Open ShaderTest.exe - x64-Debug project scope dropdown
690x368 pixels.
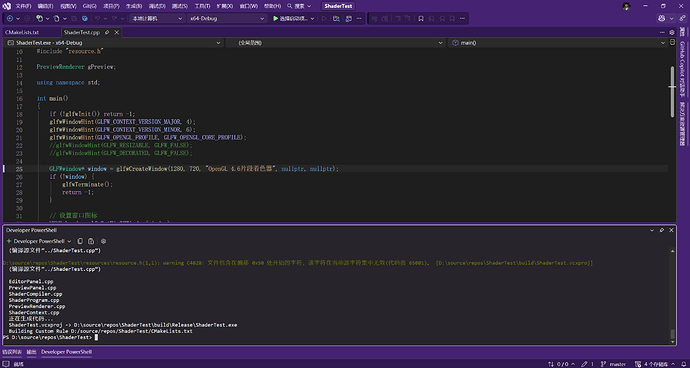point(114,43)
